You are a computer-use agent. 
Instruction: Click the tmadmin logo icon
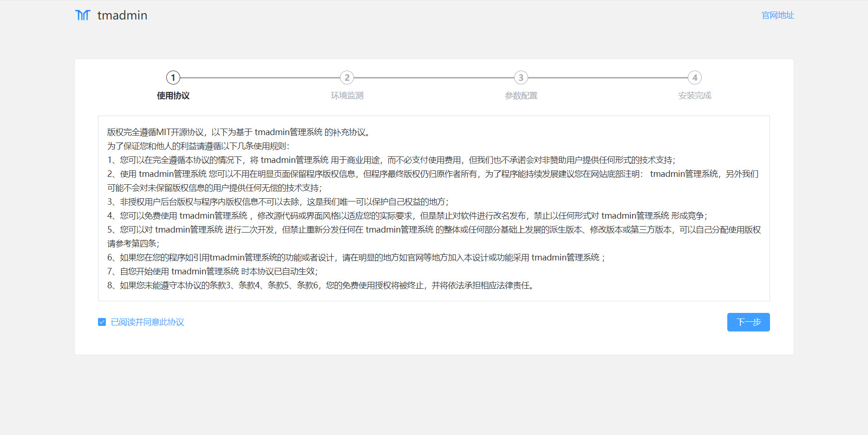83,15
